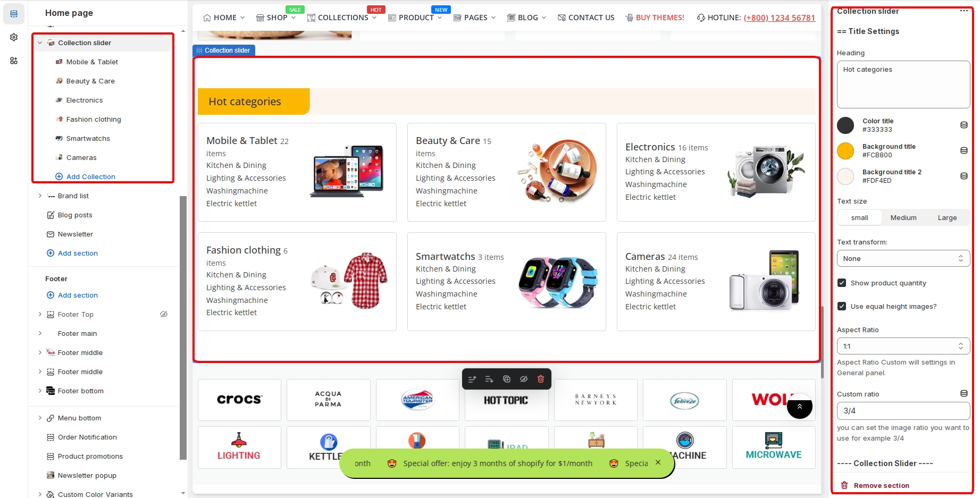Click the scroll-to-top arrow button

799,407
